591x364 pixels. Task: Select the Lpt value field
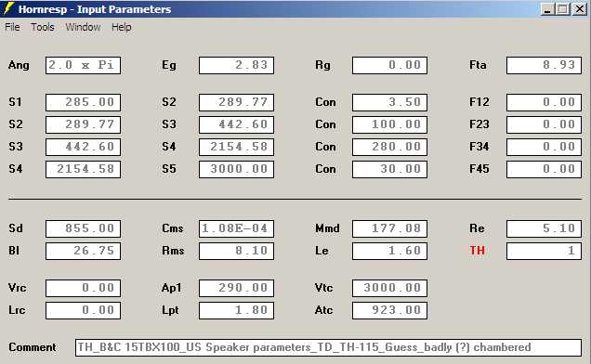coord(236,310)
